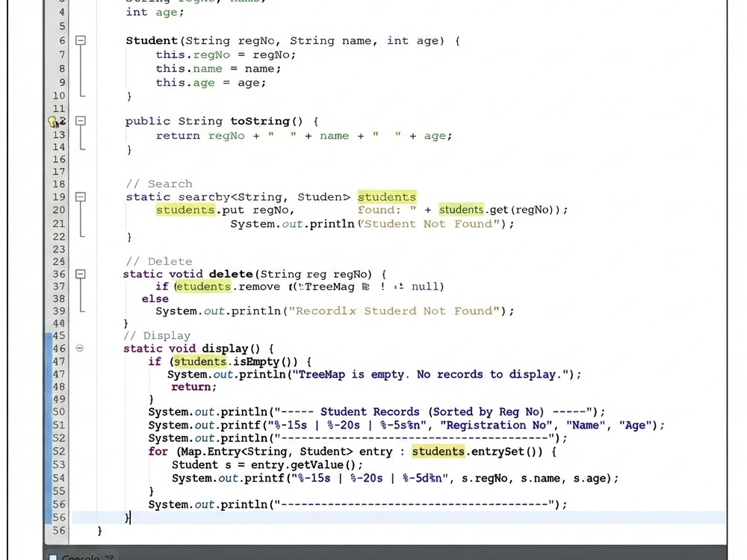Click "Map.Entry<String, Student> entry" in for loop
Screen dimensions: 747x560
pos(287,452)
